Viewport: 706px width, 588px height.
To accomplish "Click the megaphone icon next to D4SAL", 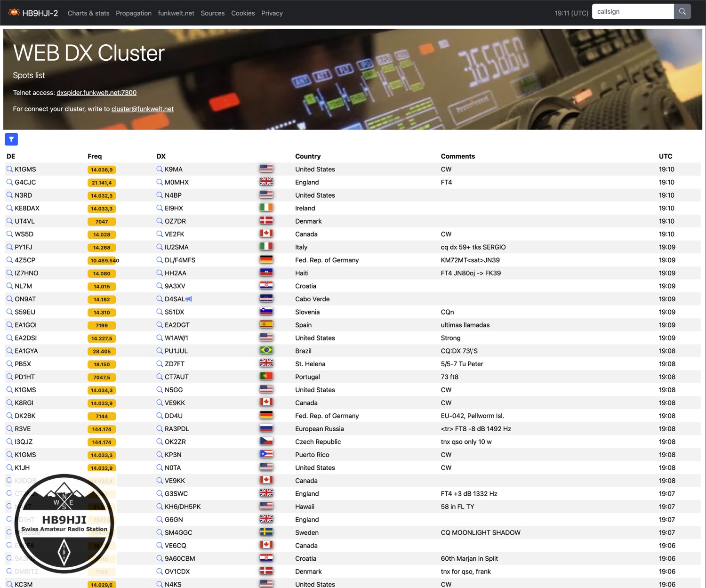I will 189,299.
